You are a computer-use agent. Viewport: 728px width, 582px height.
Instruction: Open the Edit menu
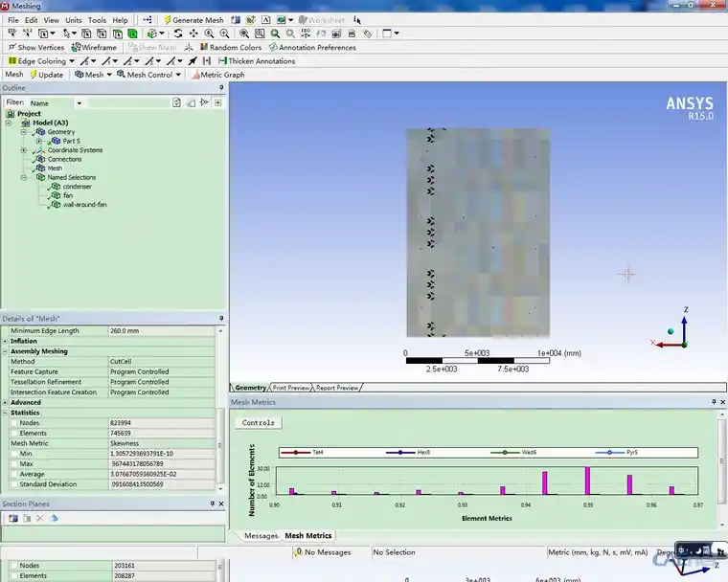[31, 20]
